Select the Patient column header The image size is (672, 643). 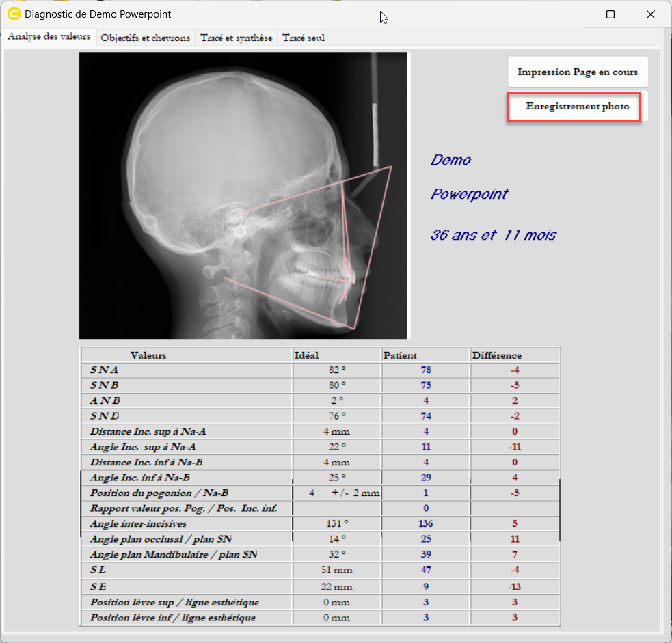(400, 355)
